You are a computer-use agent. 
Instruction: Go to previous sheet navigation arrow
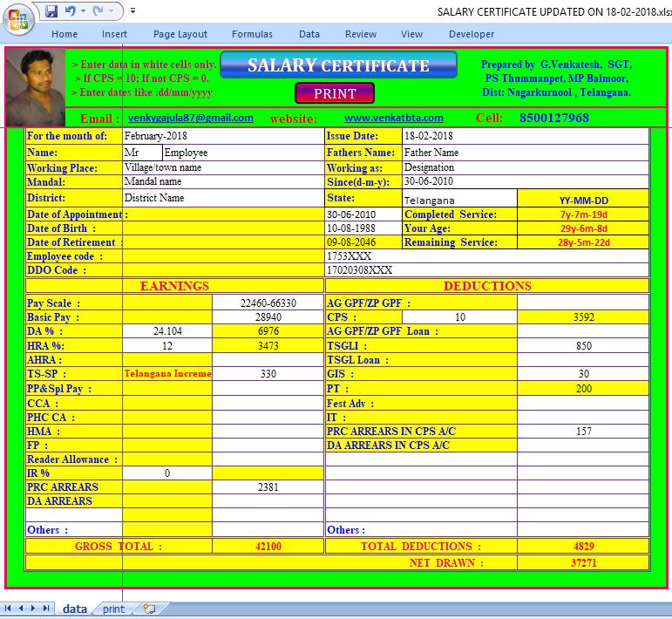[x=21, y=609]
